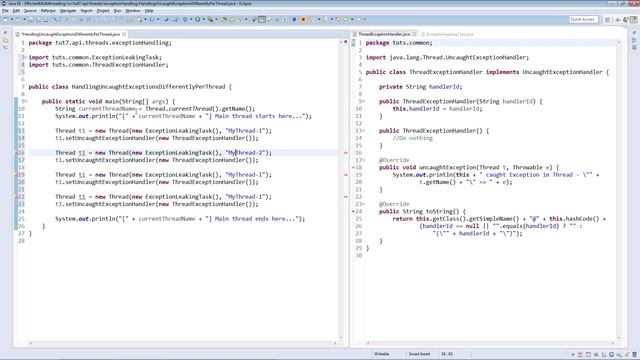Click the "//Do nothing" comment
Viewport: 640px width, 360px height.
[x=412, y=138]
